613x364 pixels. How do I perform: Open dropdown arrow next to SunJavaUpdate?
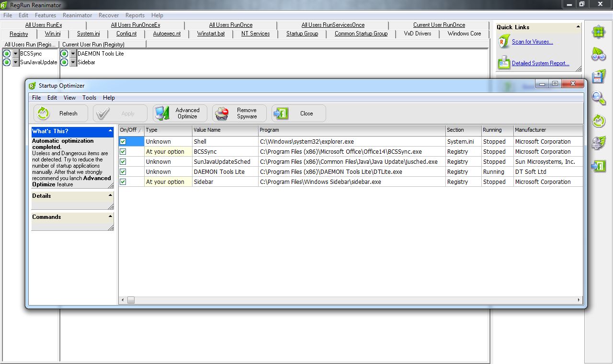pos(15,62)
